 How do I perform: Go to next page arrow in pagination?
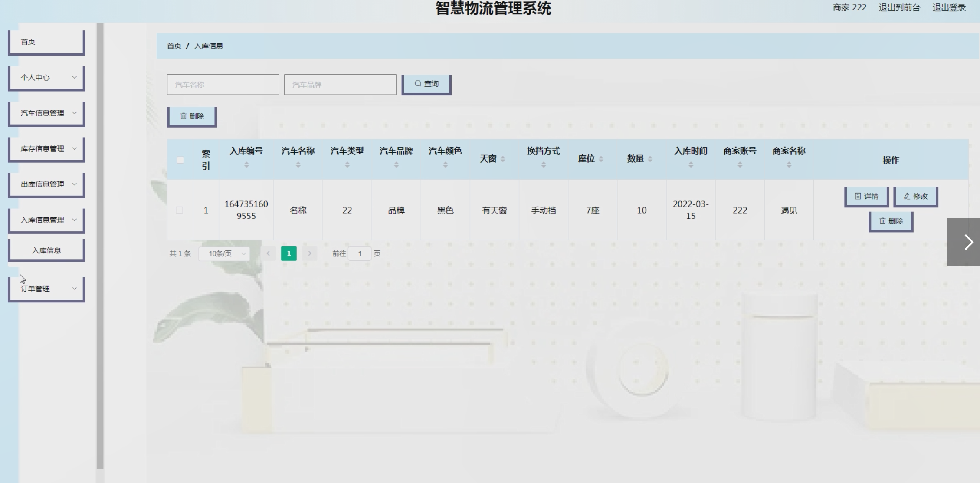309,253
